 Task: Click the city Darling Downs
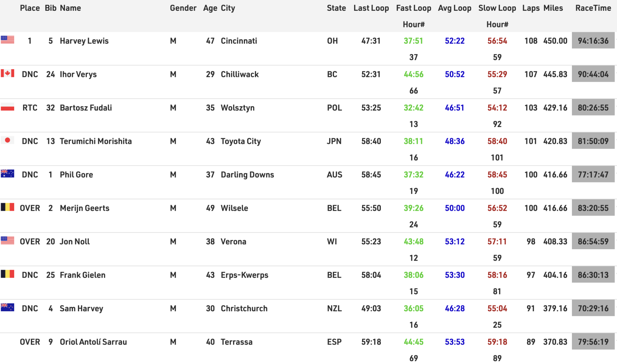click(247, 175)
